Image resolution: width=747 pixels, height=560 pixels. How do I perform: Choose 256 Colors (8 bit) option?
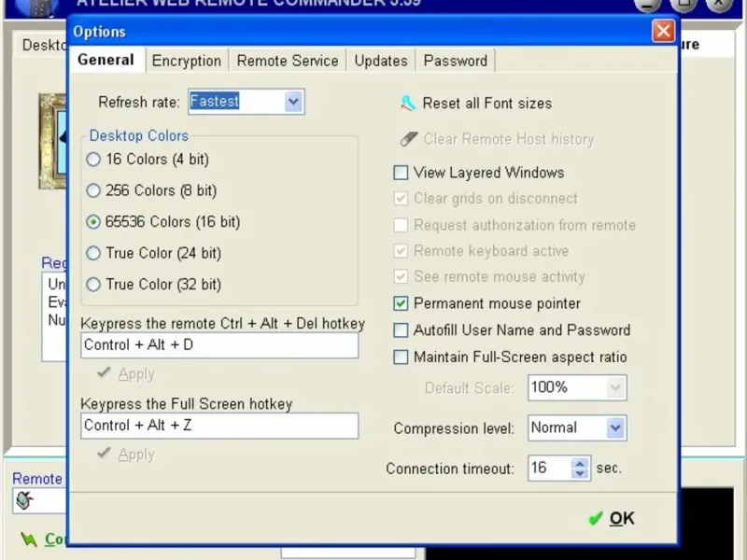93,190
